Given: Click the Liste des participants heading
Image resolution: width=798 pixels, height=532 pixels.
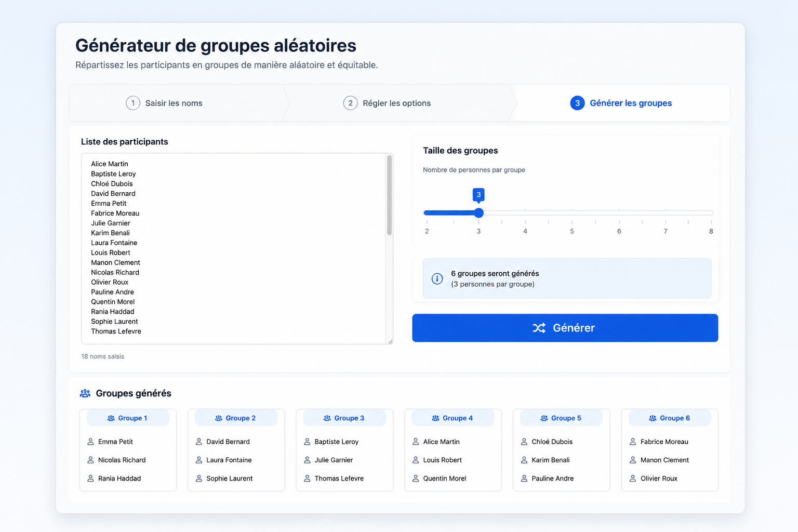Looking at the screenshot, I should coord(125,142).
